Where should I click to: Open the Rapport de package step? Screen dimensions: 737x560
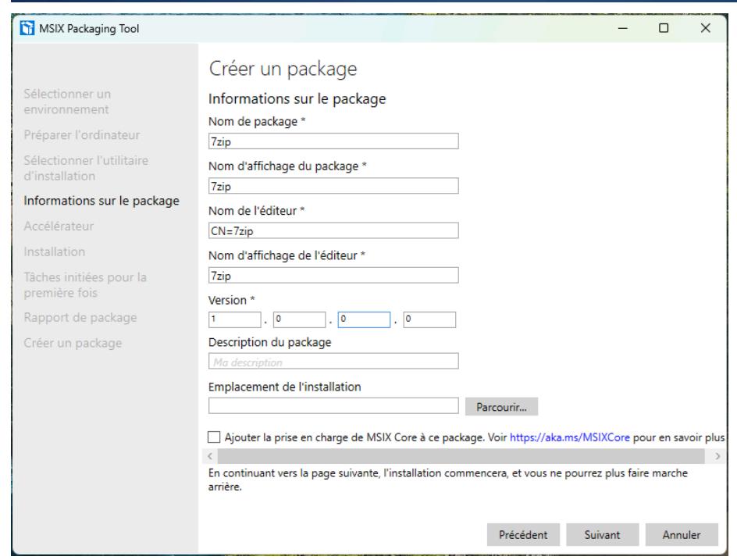[80, 318]
